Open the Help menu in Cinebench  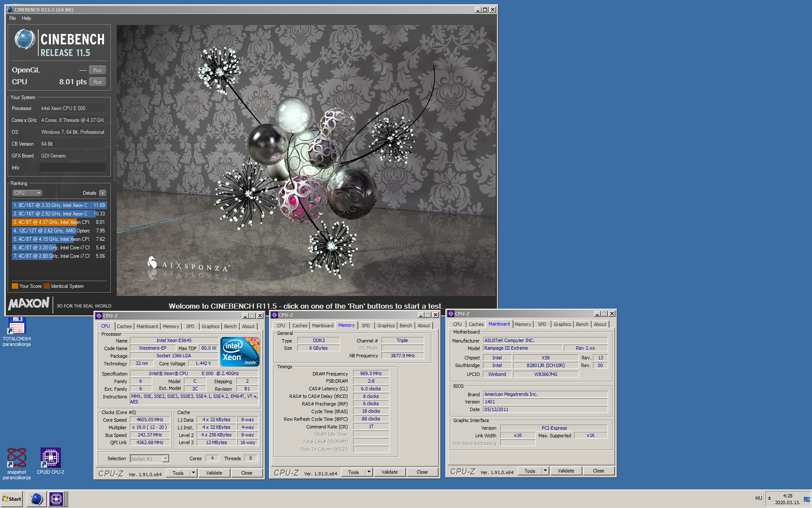pyautogui.click(x=26, y=18)
